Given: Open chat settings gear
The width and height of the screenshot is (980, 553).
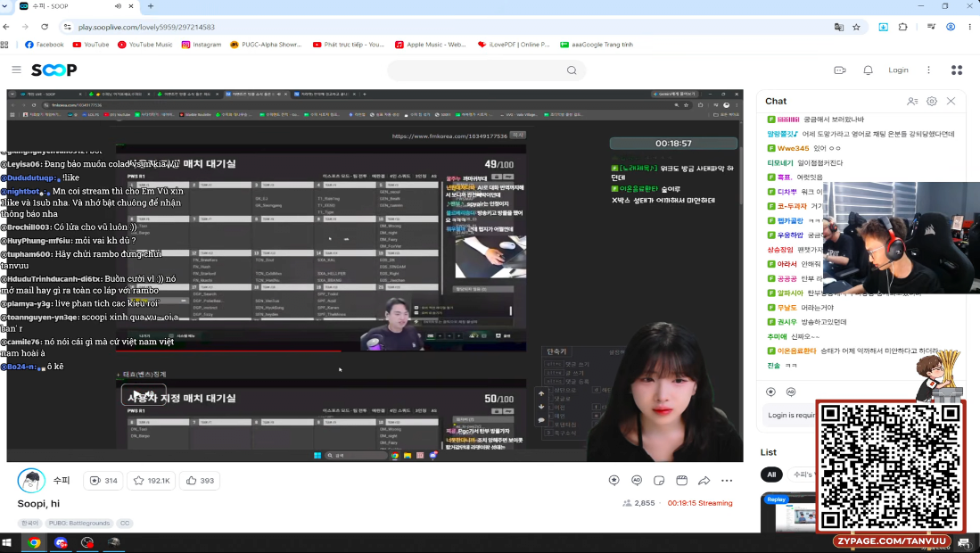Looking at the screenshot, I should click(x=932, y=101).
